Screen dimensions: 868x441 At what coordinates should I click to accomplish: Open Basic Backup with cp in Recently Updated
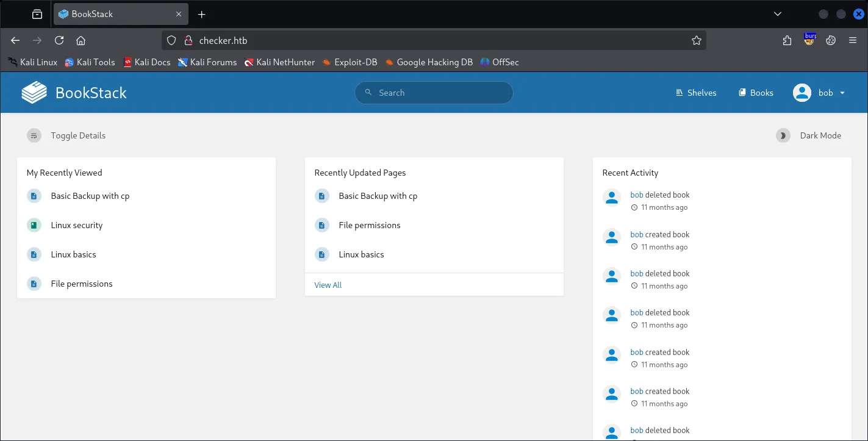click(x=378, y=196)
